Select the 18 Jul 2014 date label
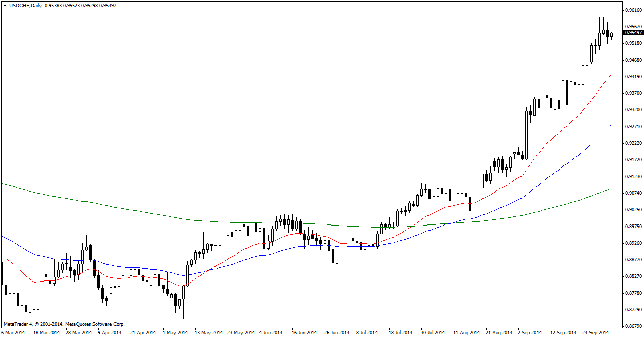The image size is (644, 337). click(401, 333)
